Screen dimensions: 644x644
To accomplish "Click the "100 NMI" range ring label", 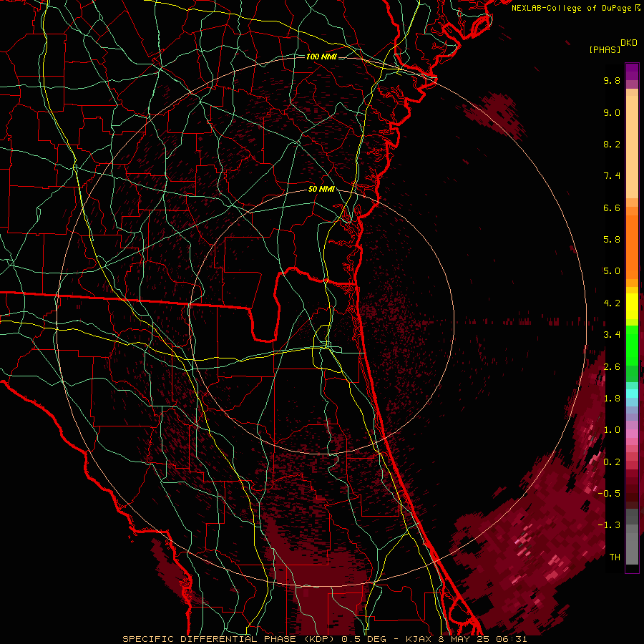I will pos(321,57).
